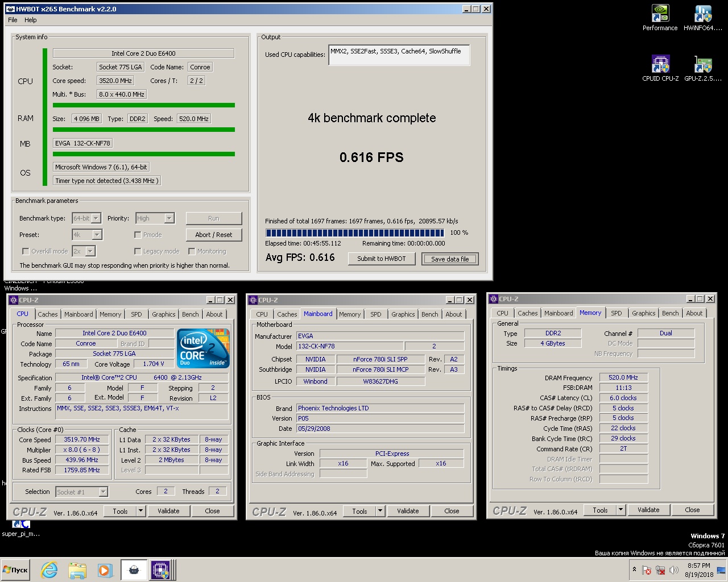
Task: Open Priority High dropdown
Action: pyautogui.click(x=155, y=218)
